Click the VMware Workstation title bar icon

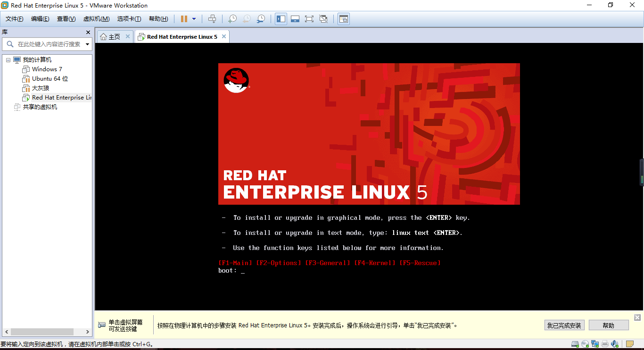tap(5, 5)
